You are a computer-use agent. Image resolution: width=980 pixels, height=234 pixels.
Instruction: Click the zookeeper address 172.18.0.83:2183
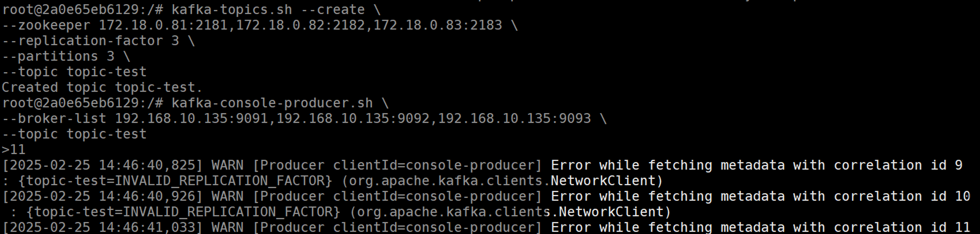[x=437, y=25]
